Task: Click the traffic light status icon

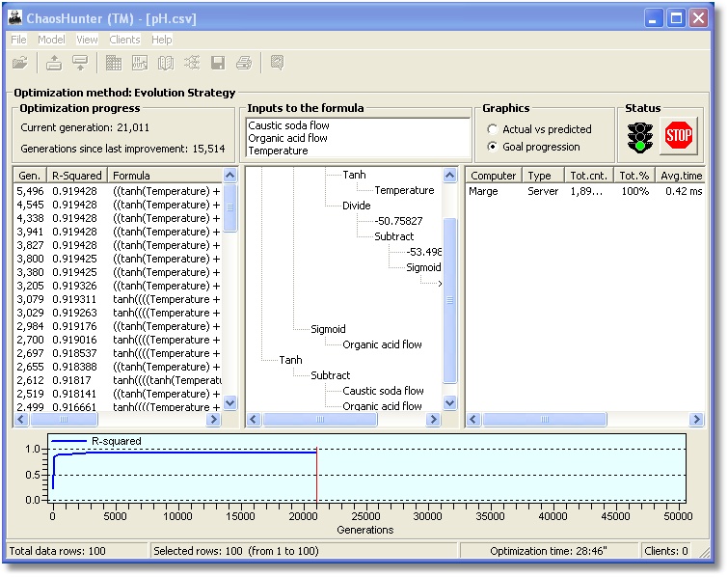Action: point(640,138)
